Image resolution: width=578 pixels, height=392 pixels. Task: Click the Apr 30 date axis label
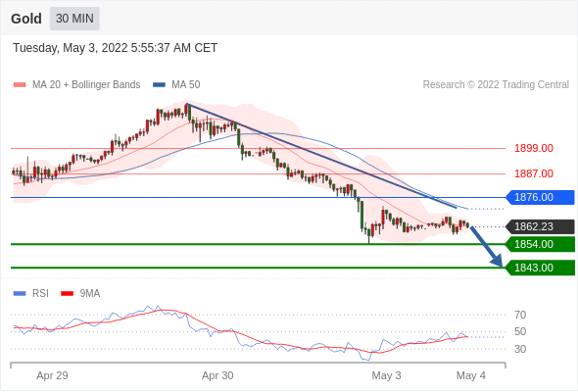point(217,375)
